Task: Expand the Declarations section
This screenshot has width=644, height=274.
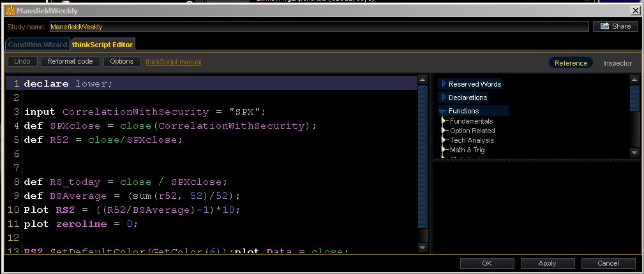Action: [444, 97]
